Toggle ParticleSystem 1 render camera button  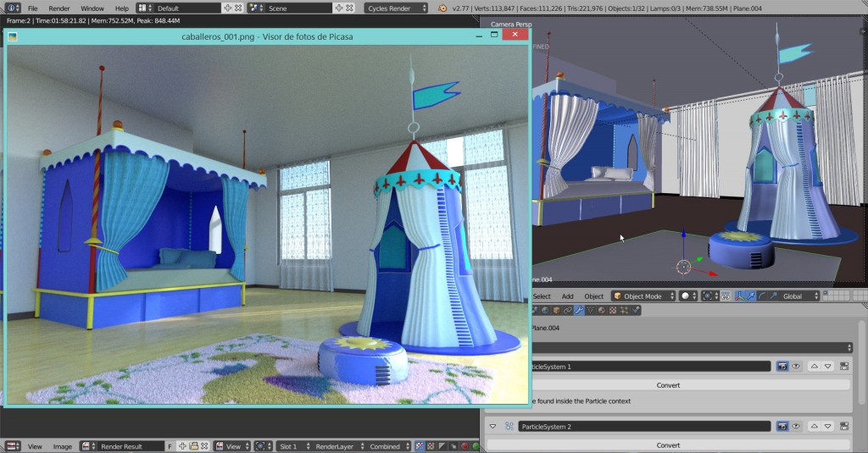(782, 366)
